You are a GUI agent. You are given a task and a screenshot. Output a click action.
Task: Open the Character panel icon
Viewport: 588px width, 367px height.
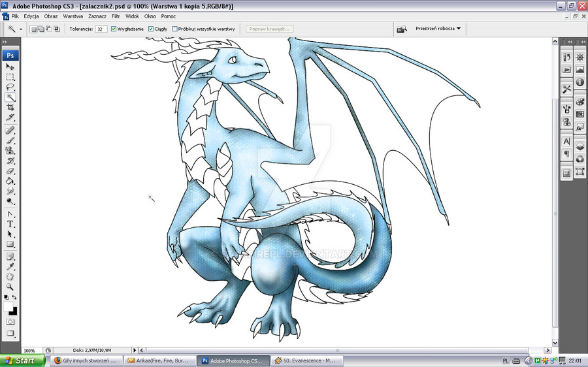pos(566,141)
